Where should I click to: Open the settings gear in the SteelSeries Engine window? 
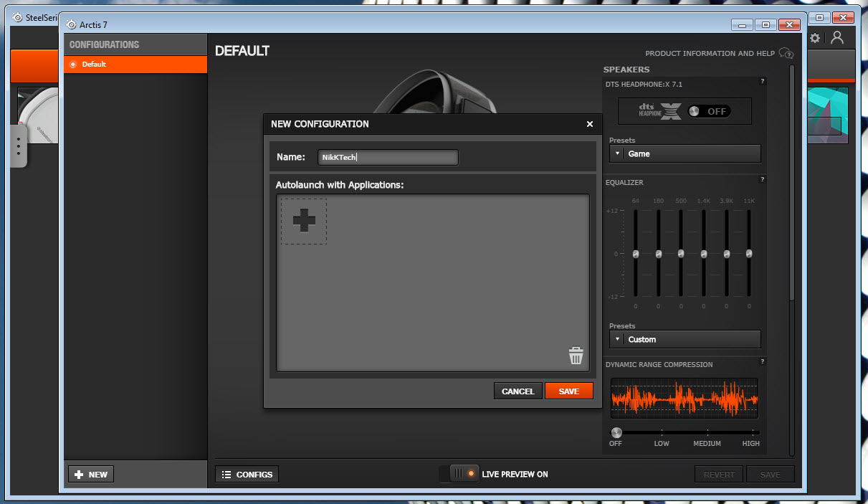click(815, 38)
